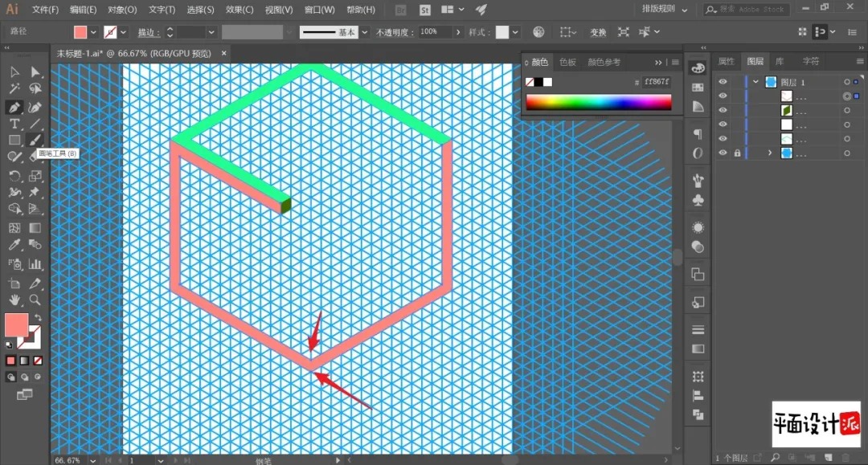868x465 pixels.
Task: Switch to the 字符 panel tab
Action: coord(810,61)
